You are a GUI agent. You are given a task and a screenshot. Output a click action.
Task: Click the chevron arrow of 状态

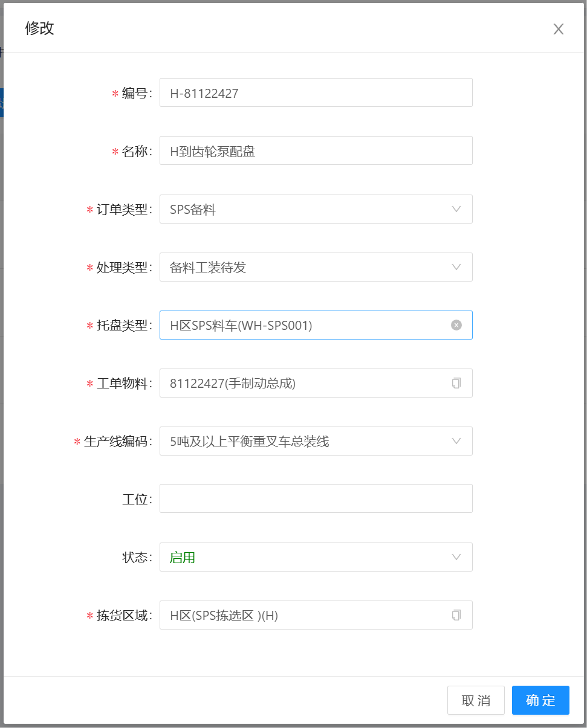pos(456,557)
